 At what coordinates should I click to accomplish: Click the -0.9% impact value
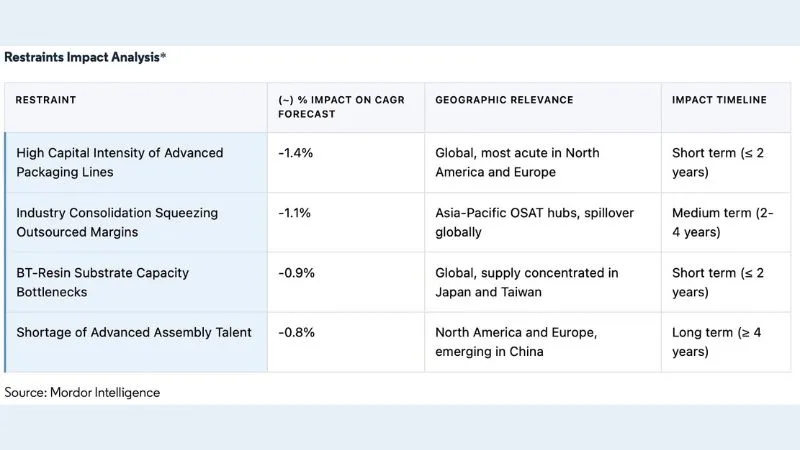296,273
